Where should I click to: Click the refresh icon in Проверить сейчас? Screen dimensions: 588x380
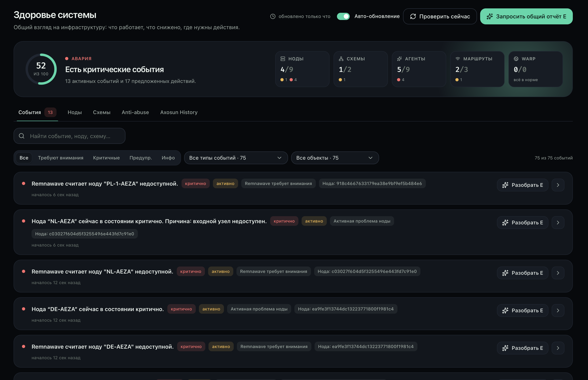(x=413, y=16)
